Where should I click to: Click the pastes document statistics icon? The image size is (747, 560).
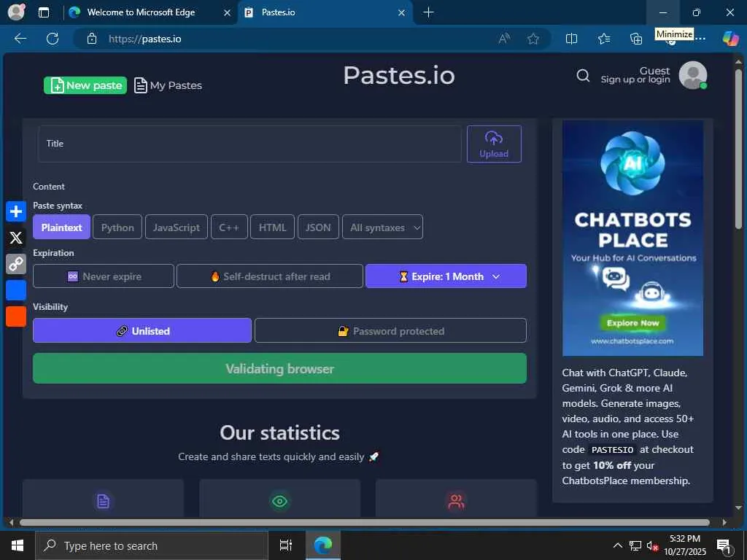point(103,501)
